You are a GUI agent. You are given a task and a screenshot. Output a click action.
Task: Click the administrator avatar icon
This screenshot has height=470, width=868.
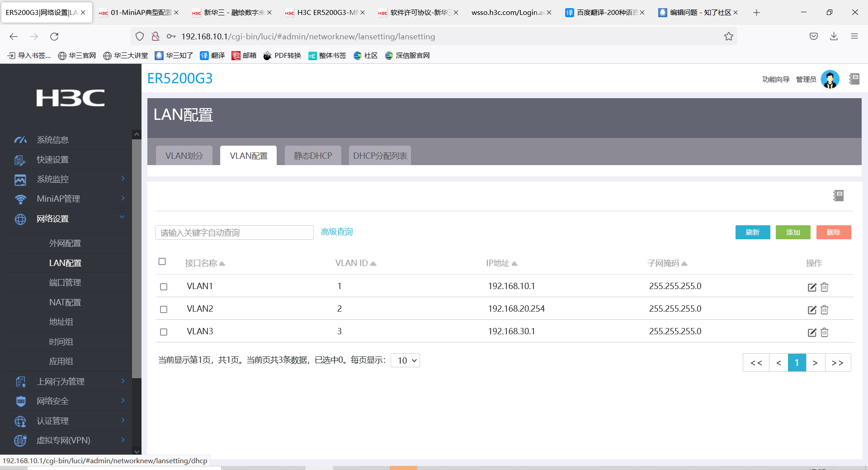[830, 79]
